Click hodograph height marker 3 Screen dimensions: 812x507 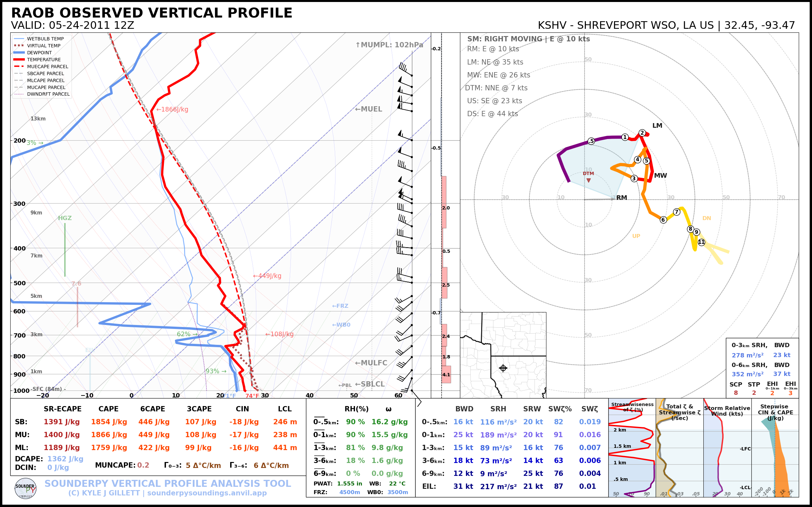pos(634,178)
